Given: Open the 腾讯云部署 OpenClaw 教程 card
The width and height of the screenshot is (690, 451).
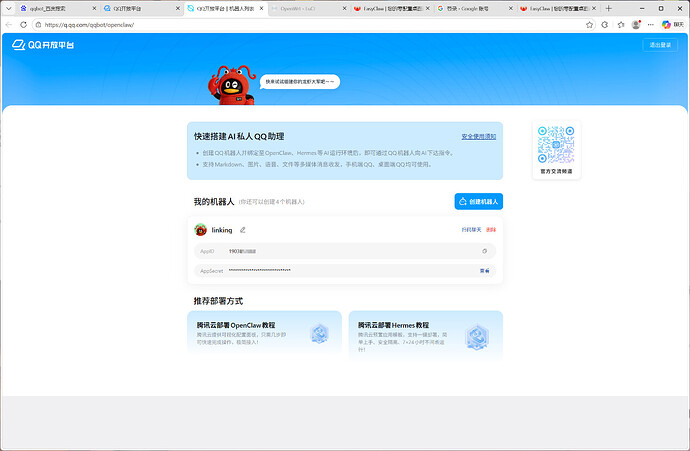Looking at the screenshot, I should click(x=264, y=333).
